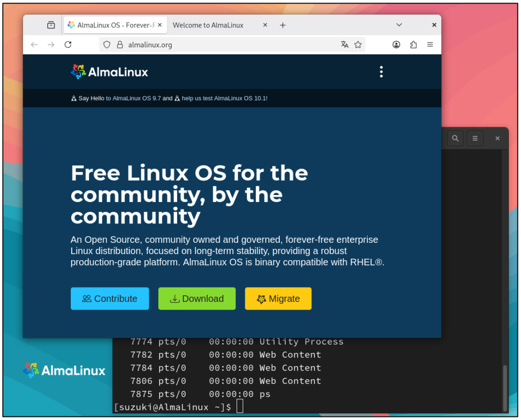Image resolution: width=521 pixels, height=420 pixels.
Task: Open the terminal search button
Action: pos(455,138)
